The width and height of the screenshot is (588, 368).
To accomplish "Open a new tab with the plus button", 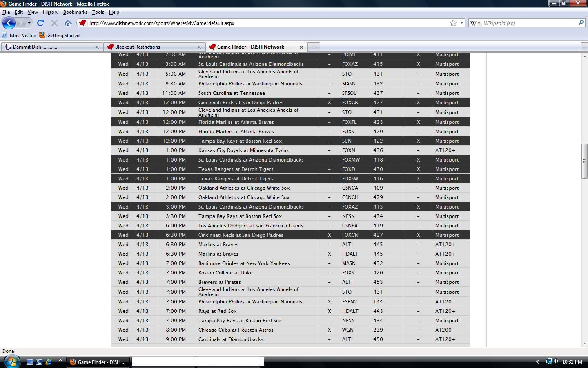I will click(x=314, y=47).
